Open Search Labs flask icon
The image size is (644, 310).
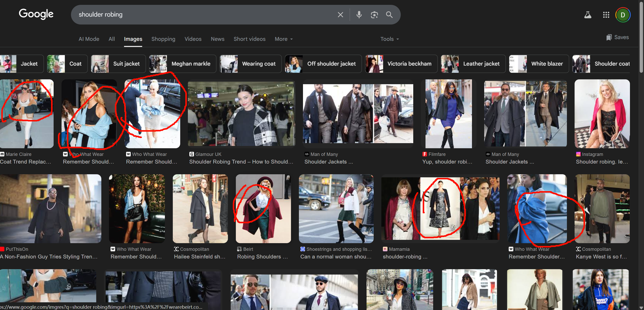(x=588, y=15)
